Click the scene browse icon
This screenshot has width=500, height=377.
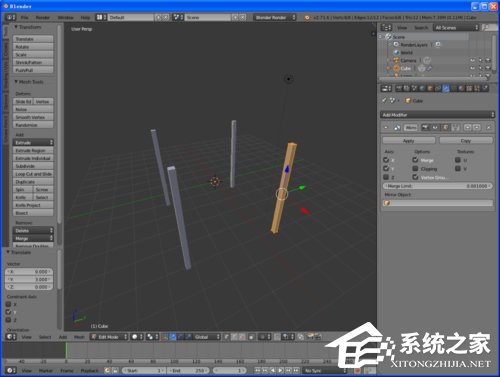click(x=178, y=17)
